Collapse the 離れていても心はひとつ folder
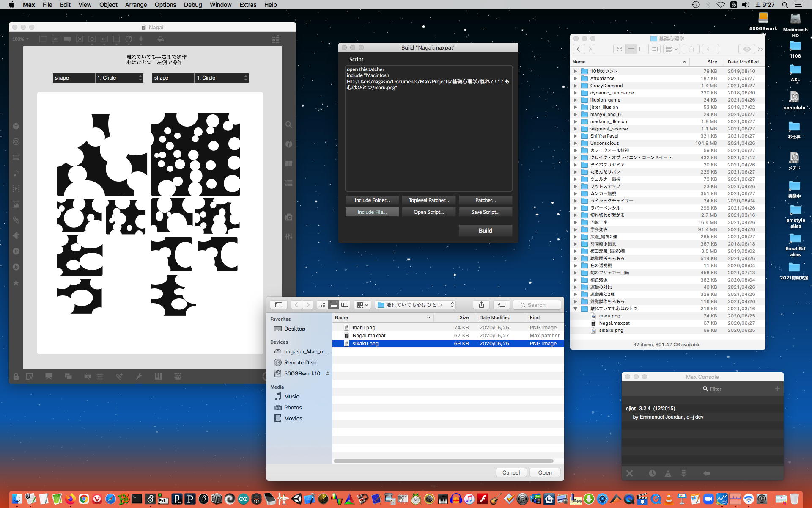 click(x=575, y=309)
